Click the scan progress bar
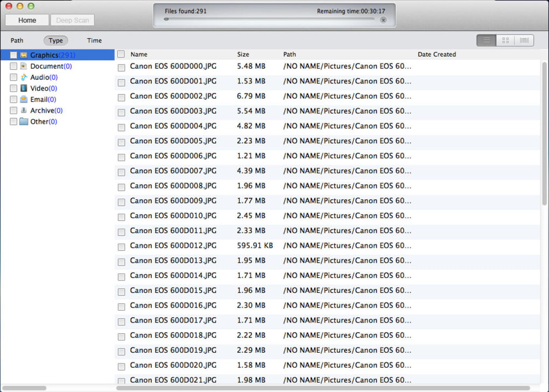549x392 pixels. 270,19
